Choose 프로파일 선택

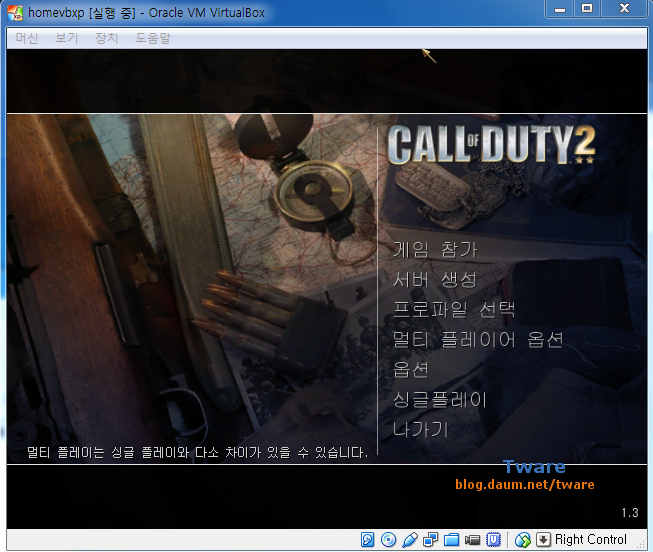click(x=454, y=310)
